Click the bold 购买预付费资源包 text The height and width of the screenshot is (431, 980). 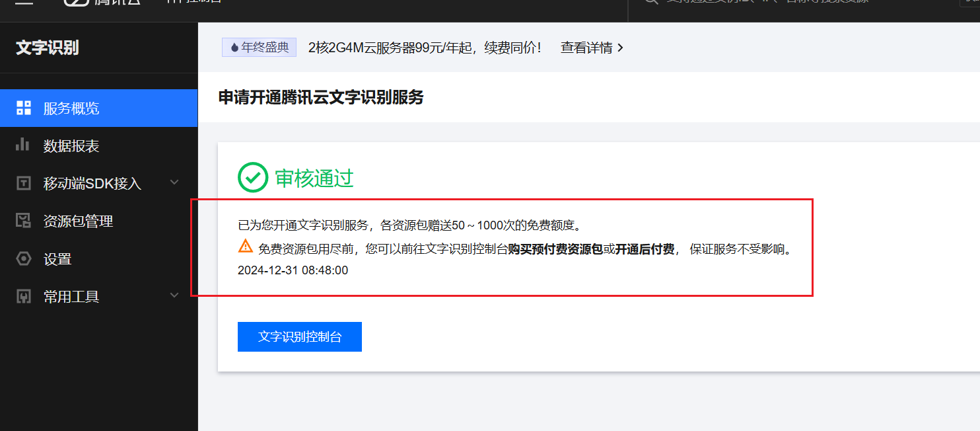(x=555, y=249)
